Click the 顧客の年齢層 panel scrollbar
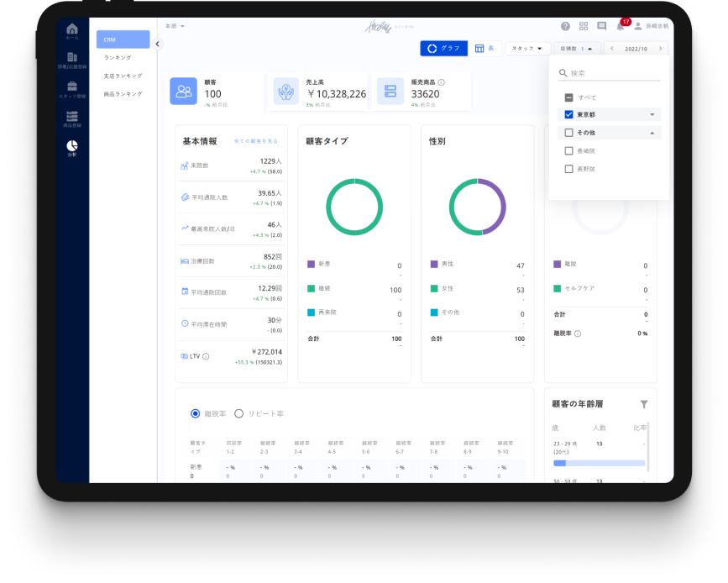This screenshot has width=728, height=583. 648,446
